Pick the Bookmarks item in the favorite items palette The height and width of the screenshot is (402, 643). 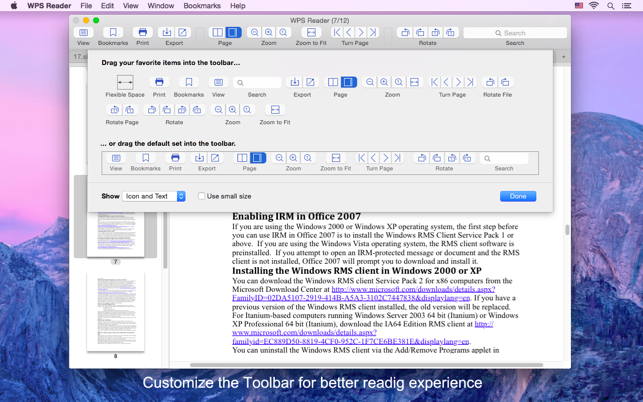click(189, 86)
